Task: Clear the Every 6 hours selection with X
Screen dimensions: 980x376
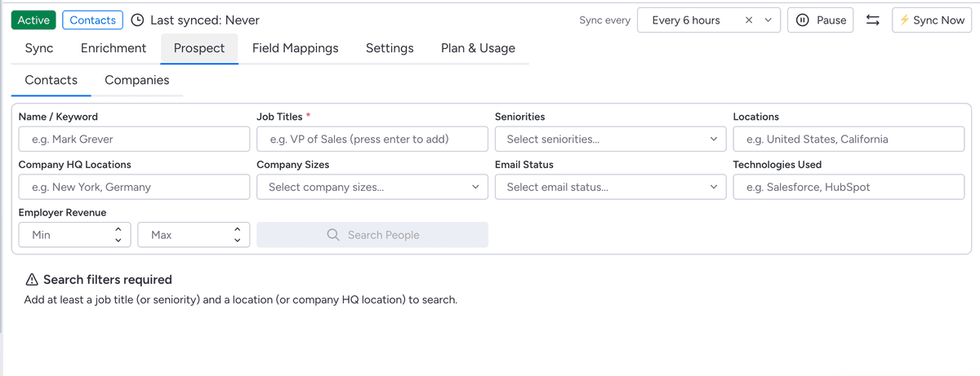Action: 749,20
